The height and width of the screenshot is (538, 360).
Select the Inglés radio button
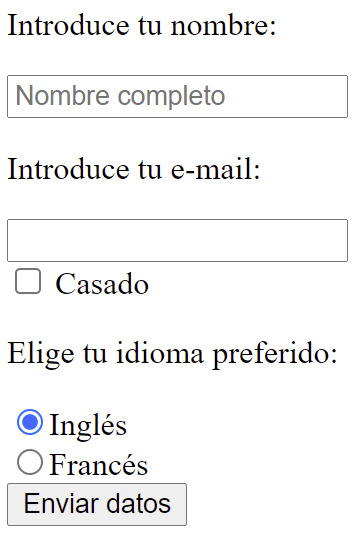pyautogui.click(x=30, y=422)
